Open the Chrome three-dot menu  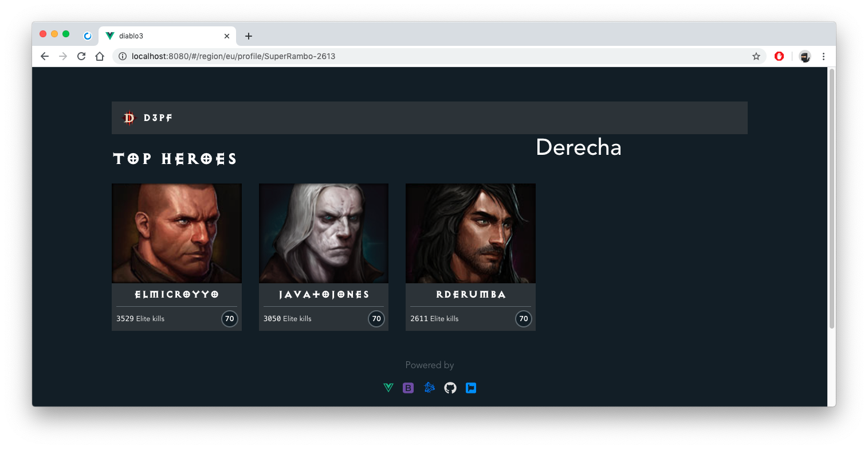tap(823, 56)
